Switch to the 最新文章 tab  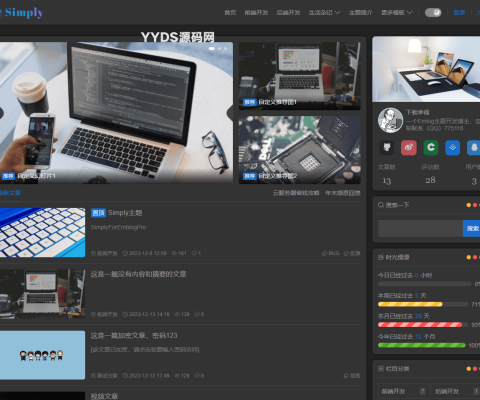pyautogui.click(x=10, y=193)
